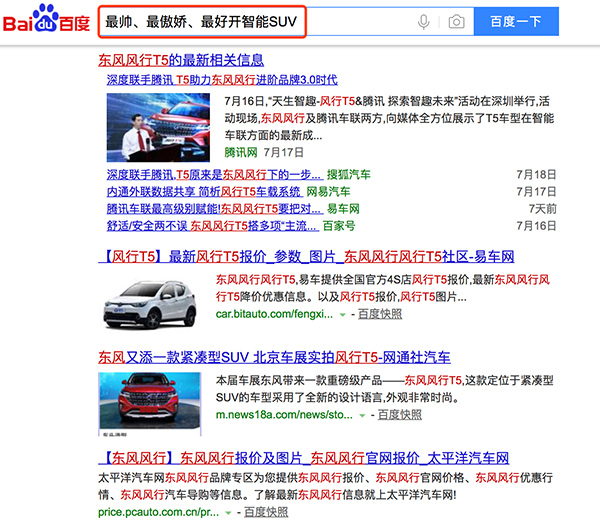Open the 舒适/安全两不误 东风风行T5 link
This screenshot has width=600, height=526.
[x=212, y=226]
